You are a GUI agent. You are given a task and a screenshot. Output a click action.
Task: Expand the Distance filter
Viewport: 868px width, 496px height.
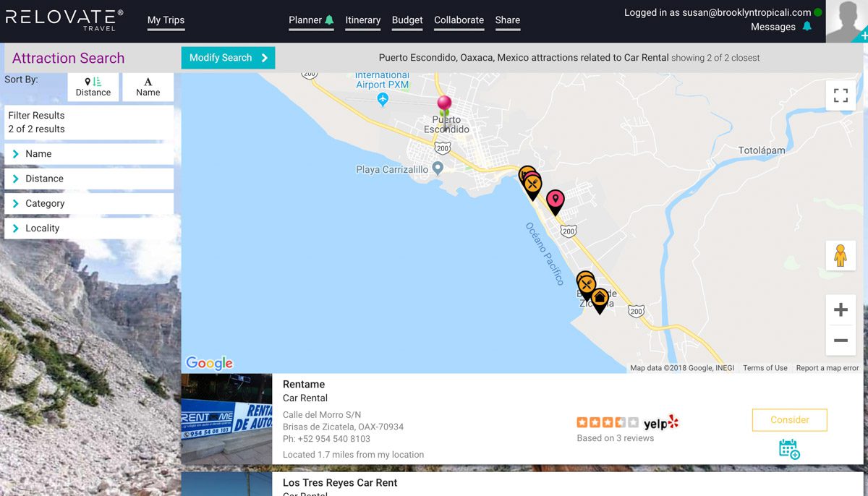[x=89, y=179]
